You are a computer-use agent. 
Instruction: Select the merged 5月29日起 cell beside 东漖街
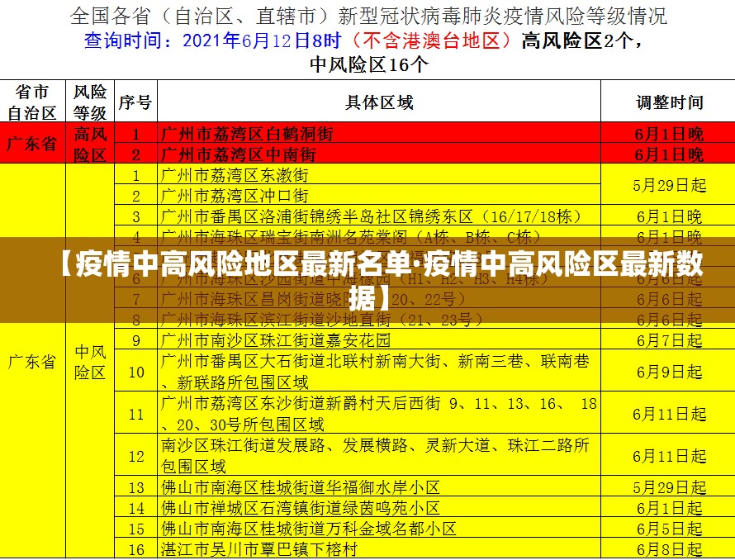point(670,185)
